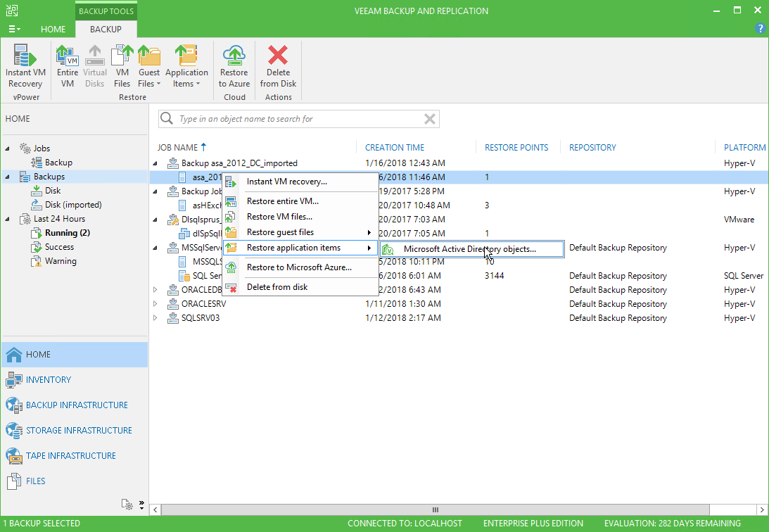The height and width of the screenshot is (532, 769).
Task: Click the VM Files ribbon icon
Action: [x=122, y=67]
